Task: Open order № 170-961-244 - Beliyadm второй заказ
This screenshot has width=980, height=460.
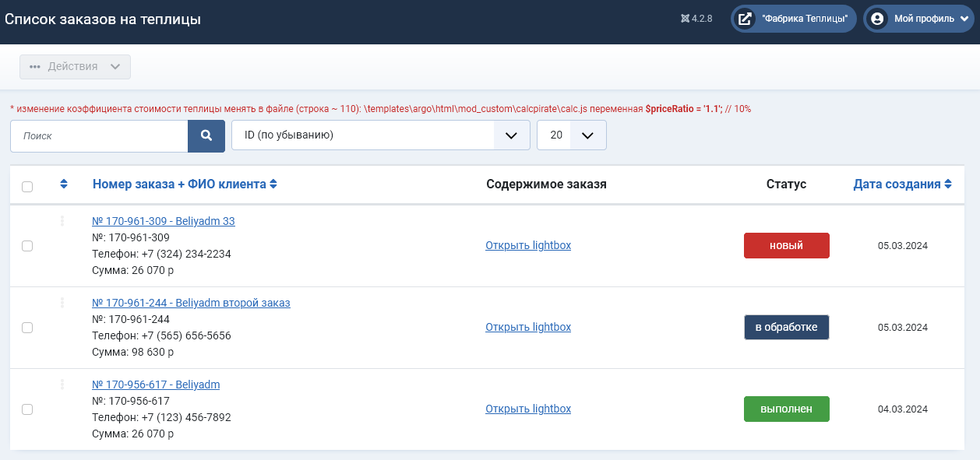Action: (x=191, y=303)
